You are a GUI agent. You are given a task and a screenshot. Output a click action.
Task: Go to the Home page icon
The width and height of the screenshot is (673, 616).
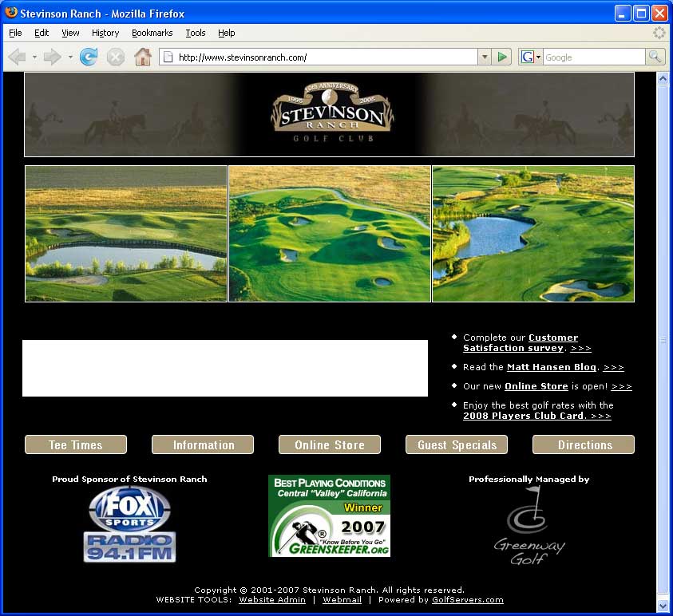143,57
